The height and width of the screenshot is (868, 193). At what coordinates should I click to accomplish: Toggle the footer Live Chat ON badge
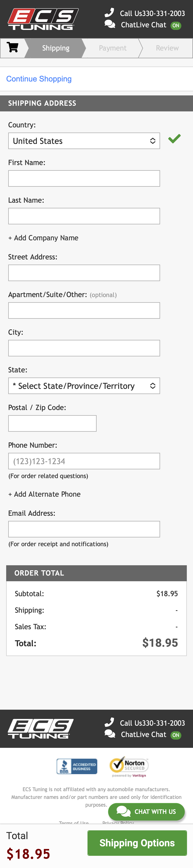[x=176, y=735]
